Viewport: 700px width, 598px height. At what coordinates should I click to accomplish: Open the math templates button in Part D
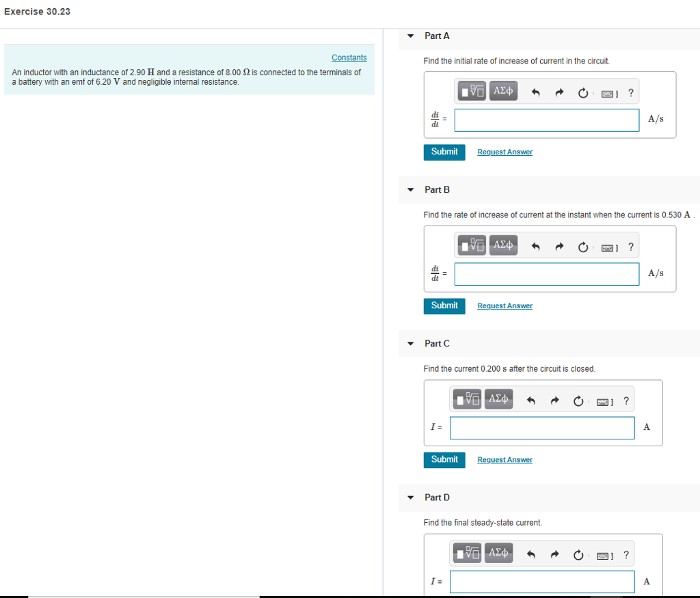click(467, 554)
